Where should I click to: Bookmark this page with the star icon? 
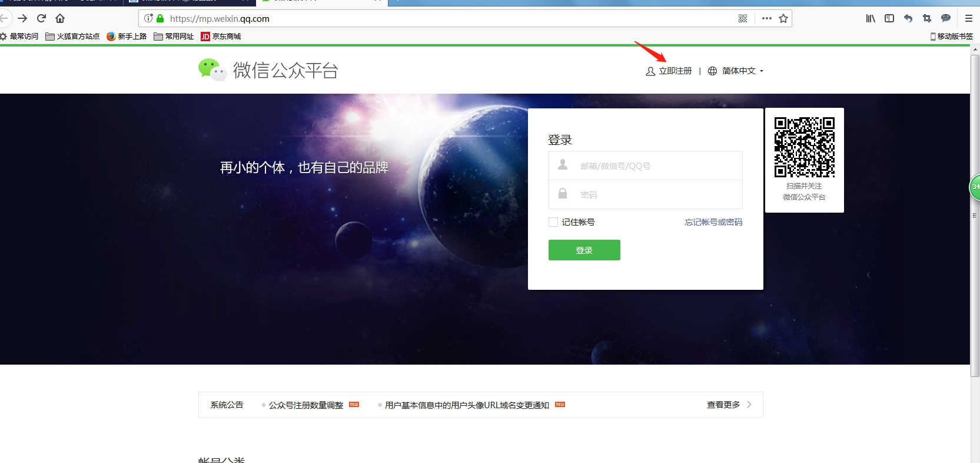tap(783, 18)
